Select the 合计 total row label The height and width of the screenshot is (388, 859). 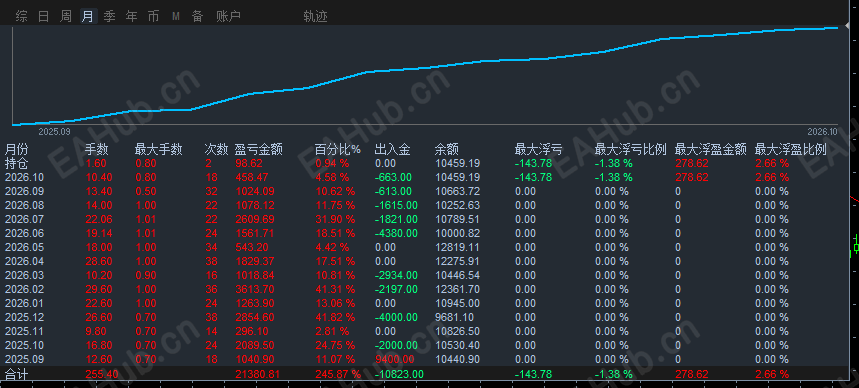click(x=16, y=374)
